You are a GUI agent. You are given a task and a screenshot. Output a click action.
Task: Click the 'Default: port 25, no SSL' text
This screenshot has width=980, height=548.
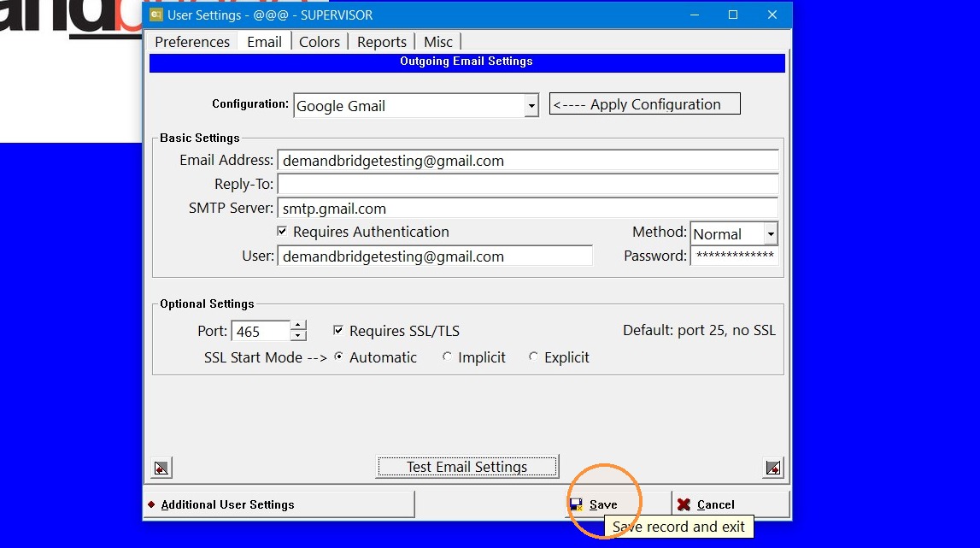click(x=699, y=330)
